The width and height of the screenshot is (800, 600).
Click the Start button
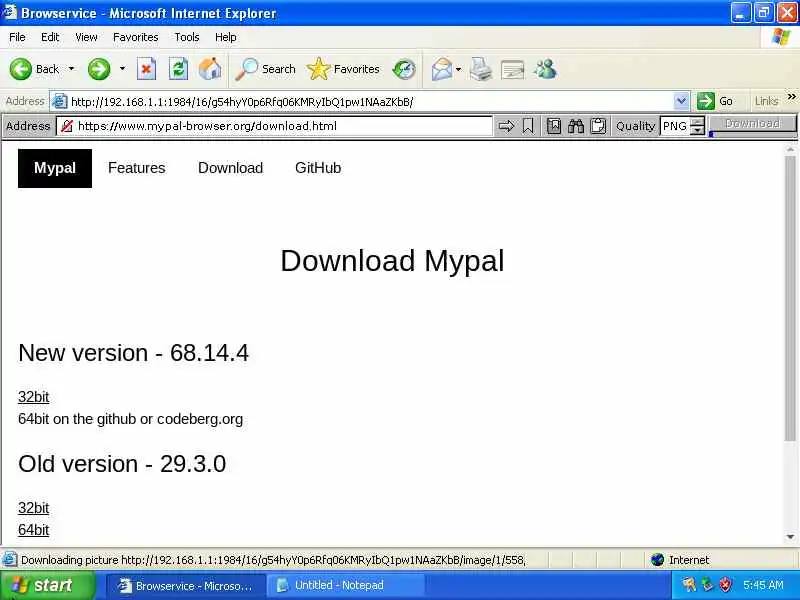coord(47,585)
